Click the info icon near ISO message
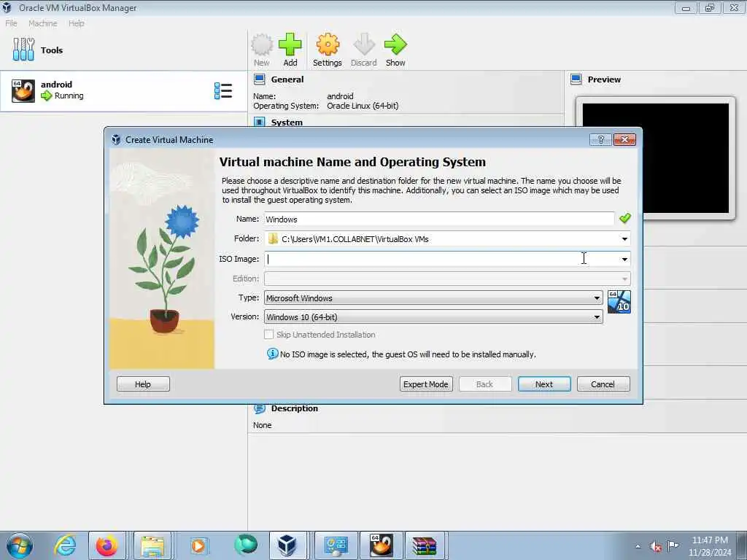The image size is (747, 560). click(x=272, y=354)
